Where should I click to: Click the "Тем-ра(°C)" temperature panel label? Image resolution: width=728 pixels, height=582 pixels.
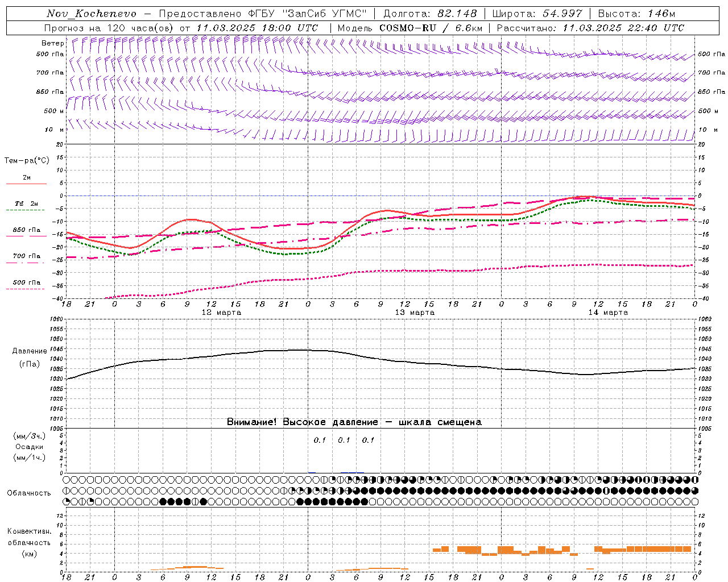[27, 161]
